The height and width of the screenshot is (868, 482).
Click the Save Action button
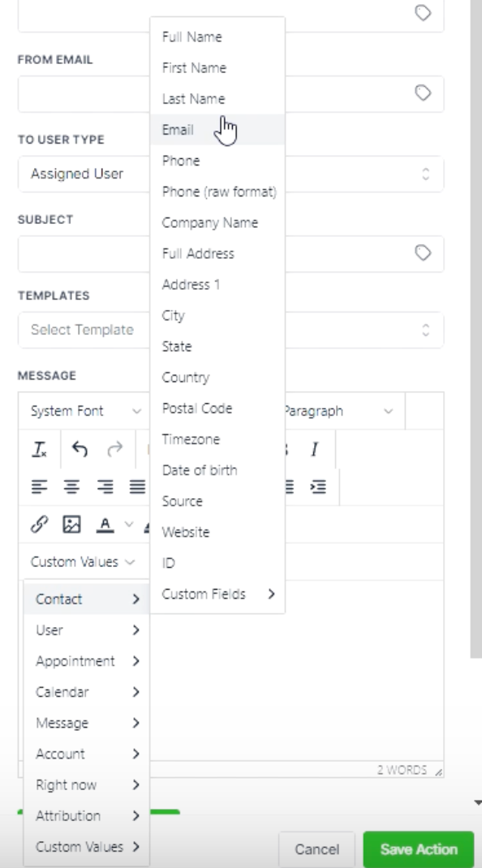click(419, 849)
